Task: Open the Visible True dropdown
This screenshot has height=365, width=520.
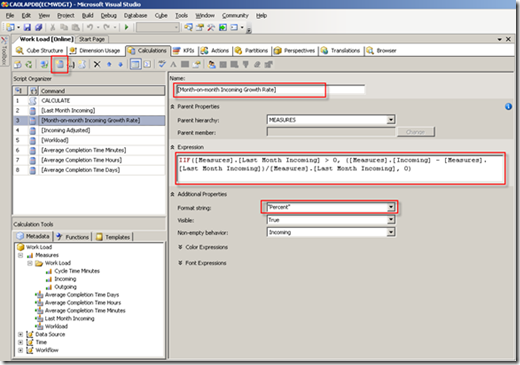Action: (x=391, y=220)
